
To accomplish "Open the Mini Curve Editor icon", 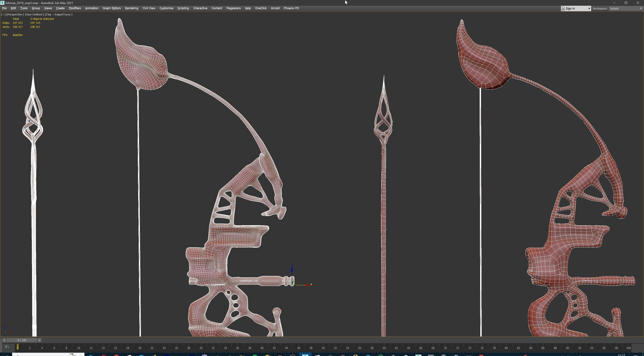I will pos(7,347).
